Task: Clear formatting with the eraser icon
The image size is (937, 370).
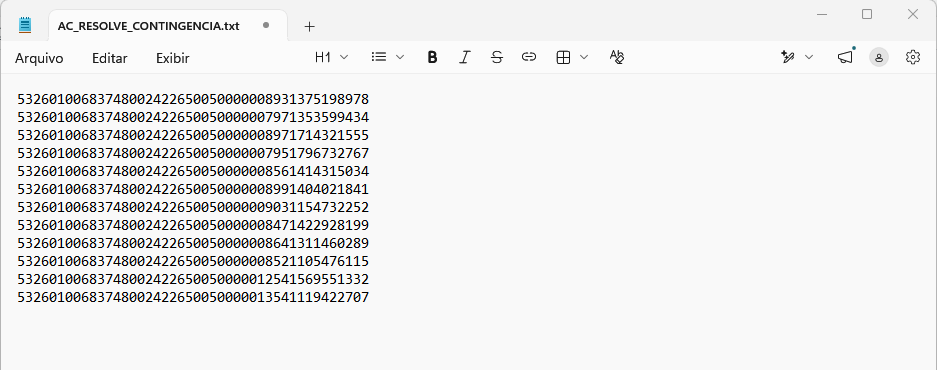Action: coord(617,57)
